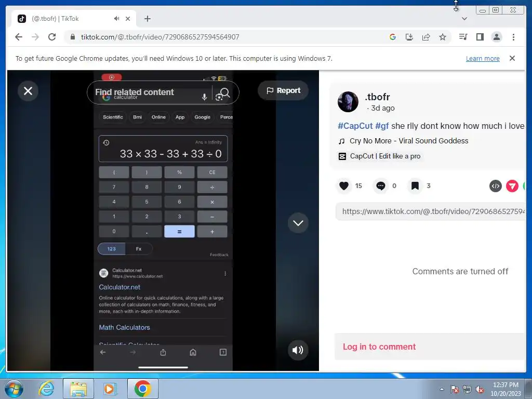Show hidden tray icons arrow
532x399 pixels.
[x=442, y=389]
